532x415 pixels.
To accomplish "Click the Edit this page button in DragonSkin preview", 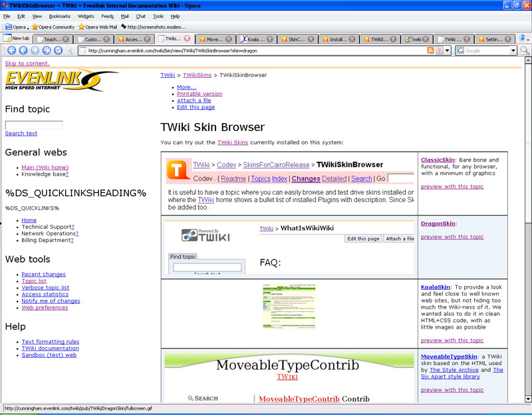I will pyautogui.click(x=363, y=239).
